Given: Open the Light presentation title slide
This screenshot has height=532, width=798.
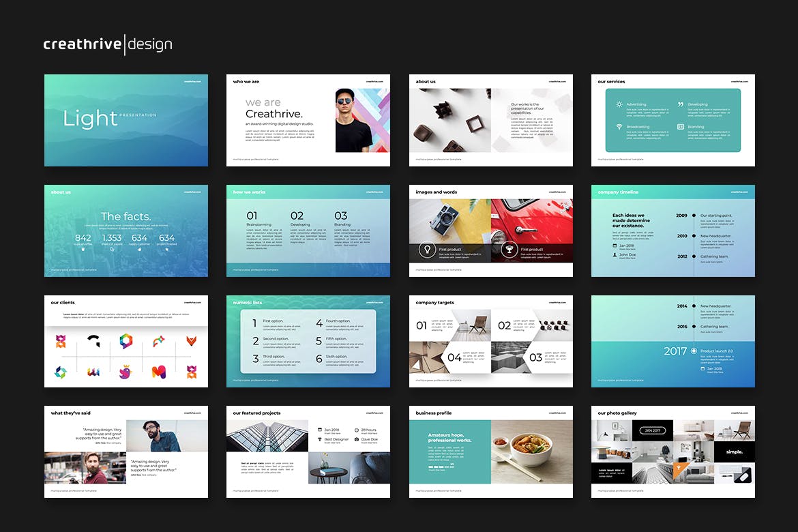Looking at the screenshot, I should [x=126, y=120].
